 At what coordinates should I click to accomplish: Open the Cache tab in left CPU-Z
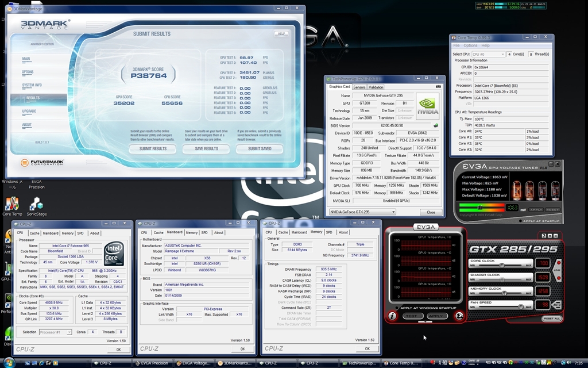[x=34, y=233]
